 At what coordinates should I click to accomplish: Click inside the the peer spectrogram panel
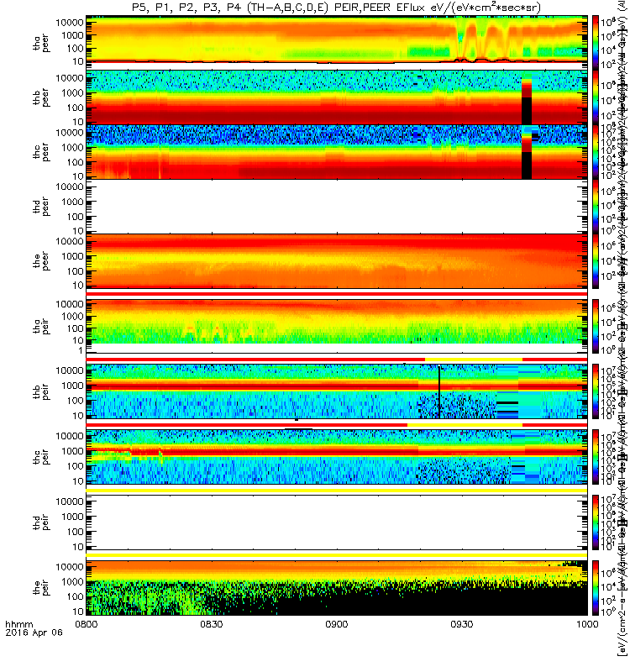337,261
